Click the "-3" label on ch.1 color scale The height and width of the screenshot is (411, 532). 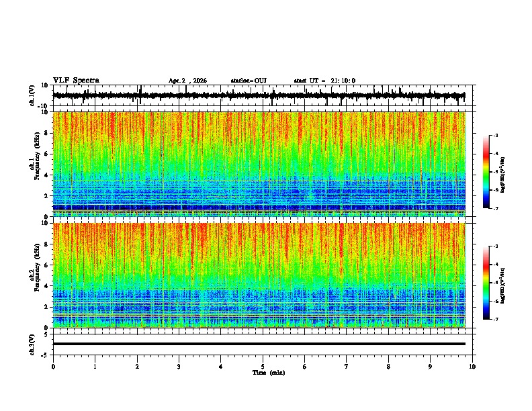pyautogui.click(x=495, y=136)
